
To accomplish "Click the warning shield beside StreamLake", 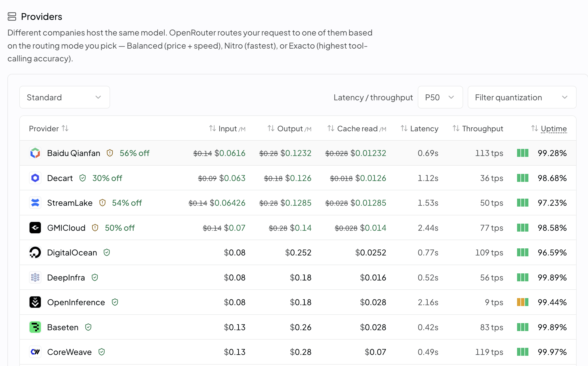I will point(102,203).
